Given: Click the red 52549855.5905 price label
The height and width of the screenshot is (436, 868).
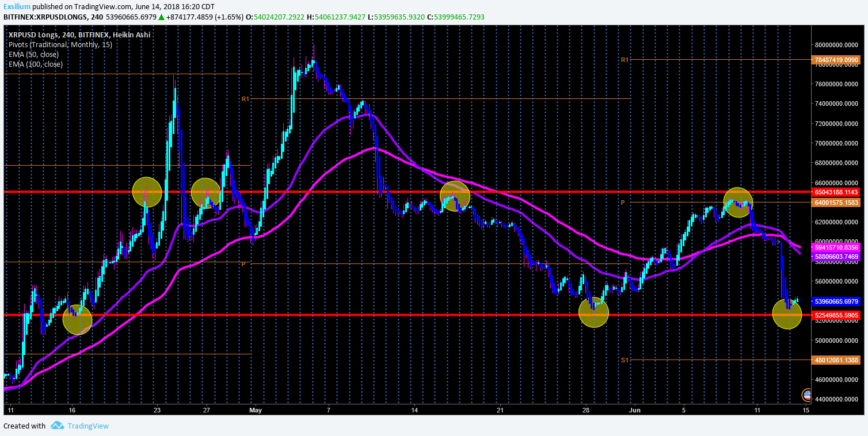Looking at the screenshot, I should click(836, 315).
